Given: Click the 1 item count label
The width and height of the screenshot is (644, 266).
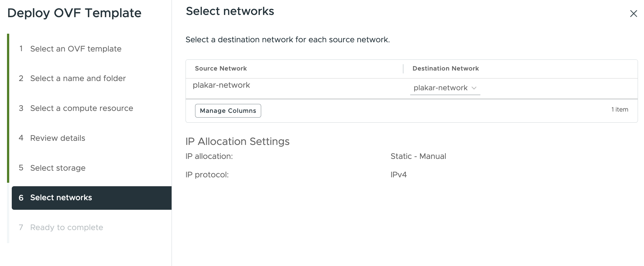Looking at the screenshot, I should point(620,109).
